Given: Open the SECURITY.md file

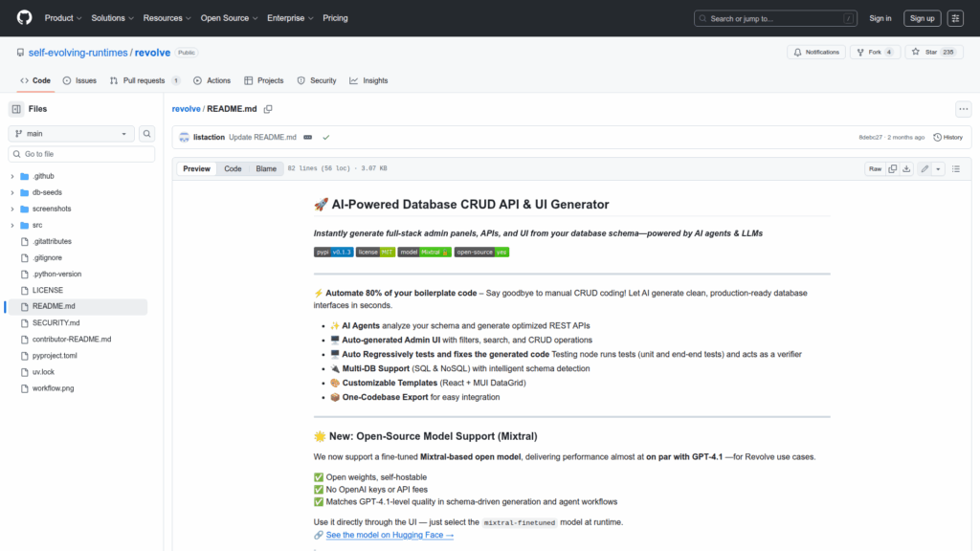Looking at the screenshot, I should click(56, 323).
